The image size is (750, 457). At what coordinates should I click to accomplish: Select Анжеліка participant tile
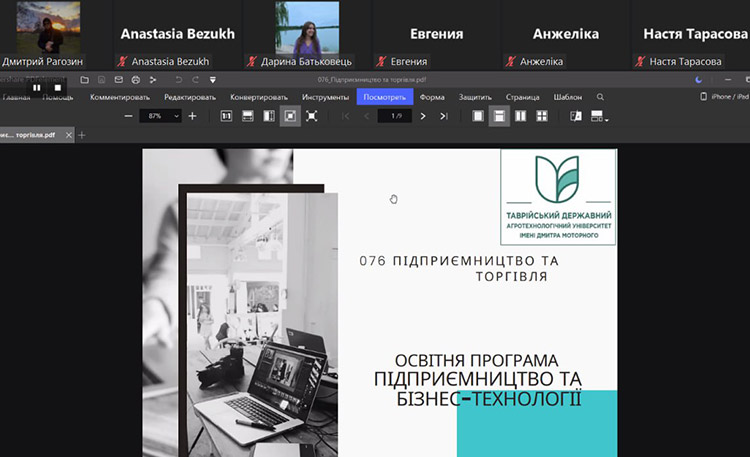coord(566,34)
